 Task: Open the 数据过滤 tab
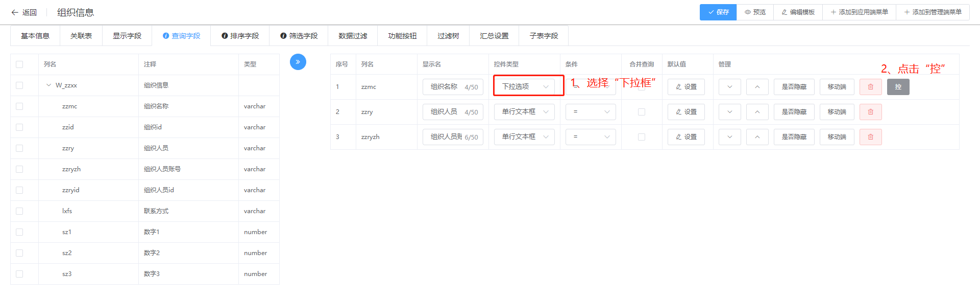(353, 36)
